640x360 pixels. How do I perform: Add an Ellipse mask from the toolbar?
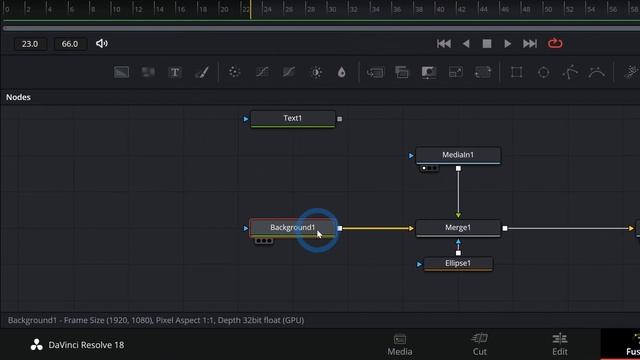(543, 72)
